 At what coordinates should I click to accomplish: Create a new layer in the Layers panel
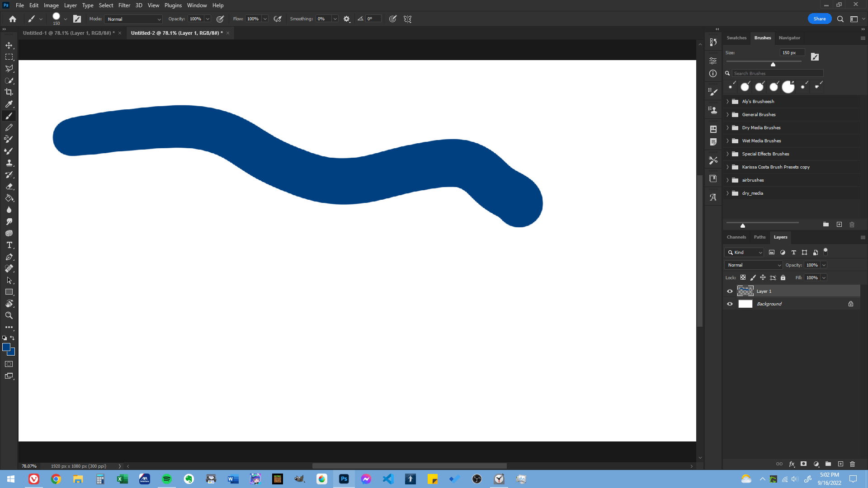click(x=841, y=464)
